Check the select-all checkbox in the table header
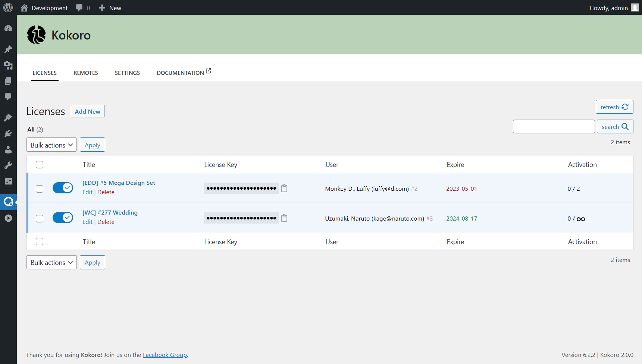The image size is (642, 364). tap(39, 164)
